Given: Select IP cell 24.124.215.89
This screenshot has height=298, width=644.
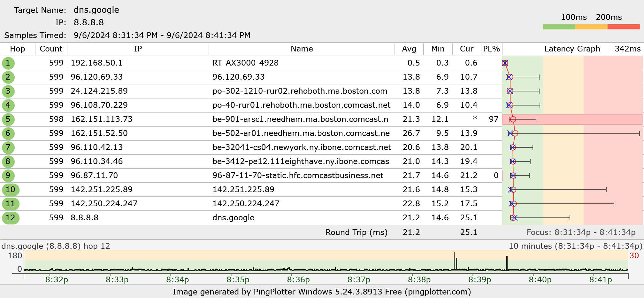Looking at the screenshot, I should coord(99,91).
